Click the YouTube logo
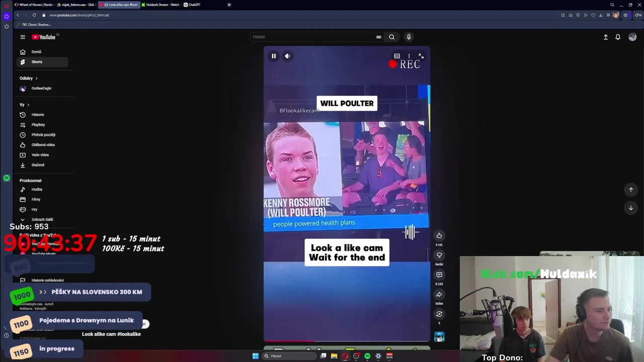Image resolution: width=644 pixels, height=362 pixels. click(x=45, y=37)
